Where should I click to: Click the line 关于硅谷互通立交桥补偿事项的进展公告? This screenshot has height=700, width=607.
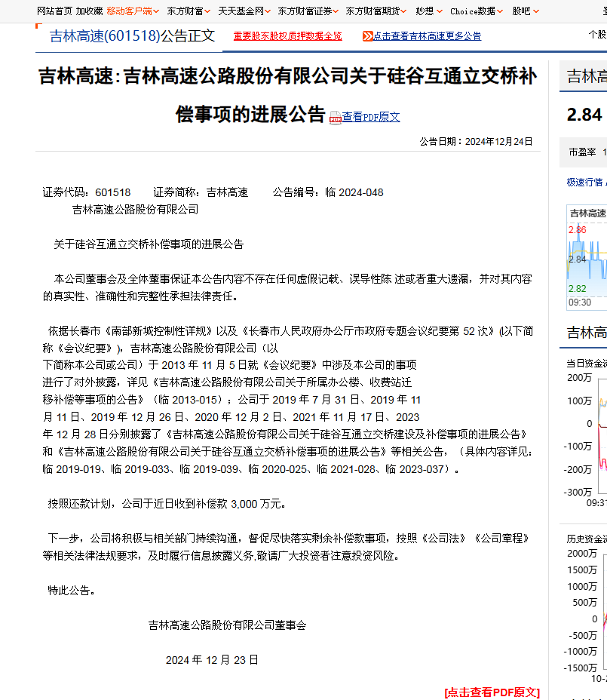click(x=149, y=244)
